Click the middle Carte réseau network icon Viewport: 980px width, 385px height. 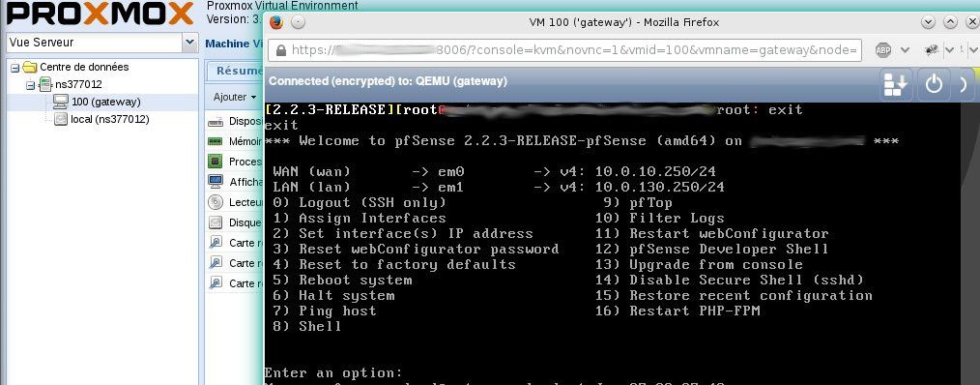click(216, 262)
